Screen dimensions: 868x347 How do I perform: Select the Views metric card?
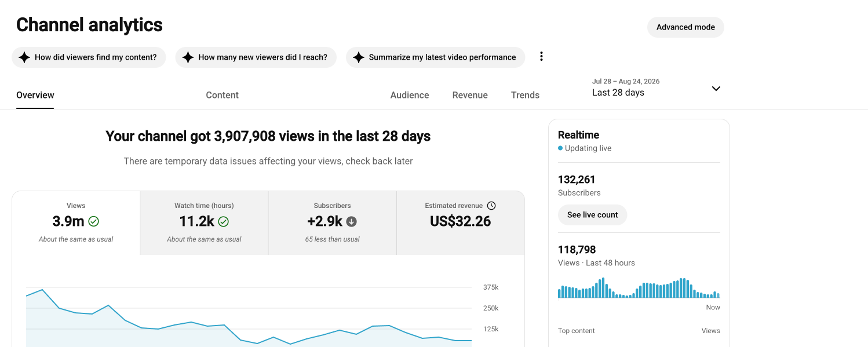[x=76, y=223]
